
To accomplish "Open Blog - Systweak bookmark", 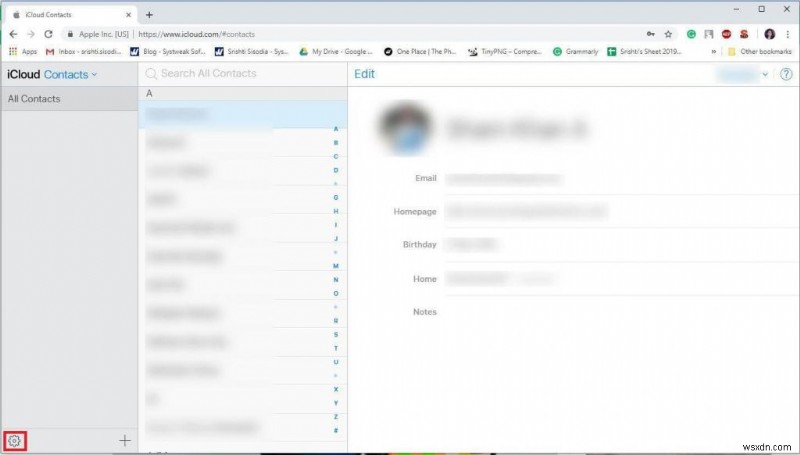I will tap(168, 52).
